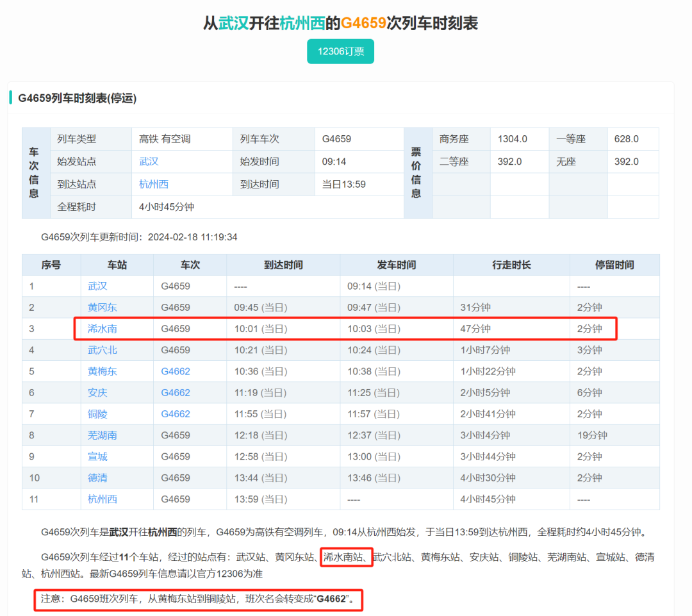This screenshot has height=616, width=692.
Task: Click the 注意 note about G4662
Action: click(x=198, y=599)
